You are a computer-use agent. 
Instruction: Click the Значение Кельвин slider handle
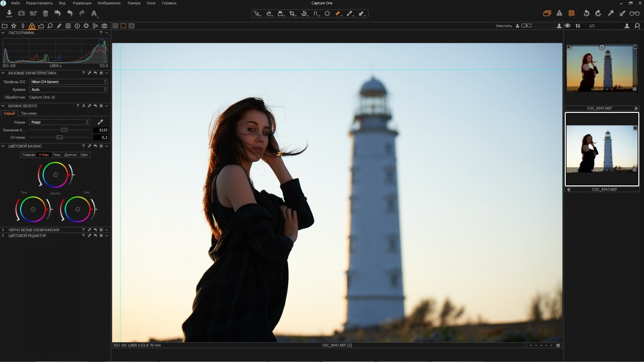coord(64,130)
